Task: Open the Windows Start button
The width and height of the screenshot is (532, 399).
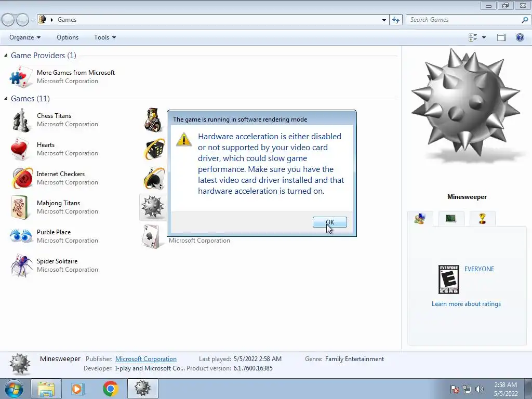Action: [x=13, y=389]
